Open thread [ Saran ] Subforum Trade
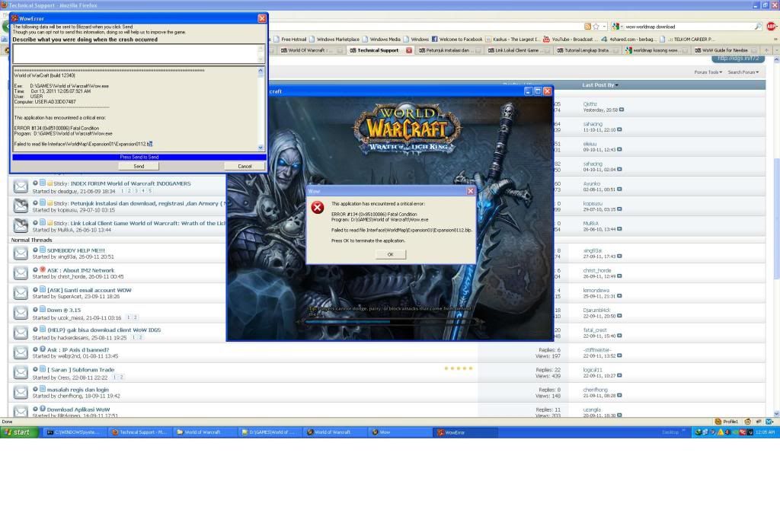This screenshot has height=532, width=780. pyautogui.click(x=81, y=369)
